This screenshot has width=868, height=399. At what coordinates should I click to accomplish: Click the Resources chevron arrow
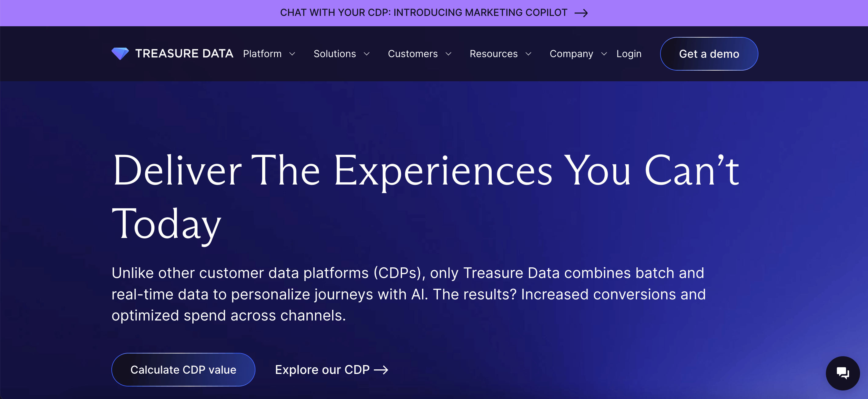[x=528, y=54]
